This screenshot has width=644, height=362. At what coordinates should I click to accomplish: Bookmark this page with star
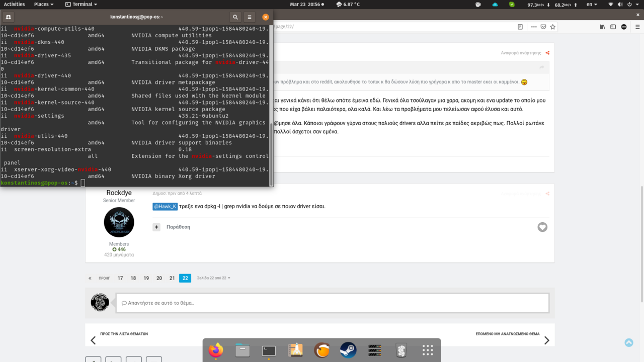(553, 27)
